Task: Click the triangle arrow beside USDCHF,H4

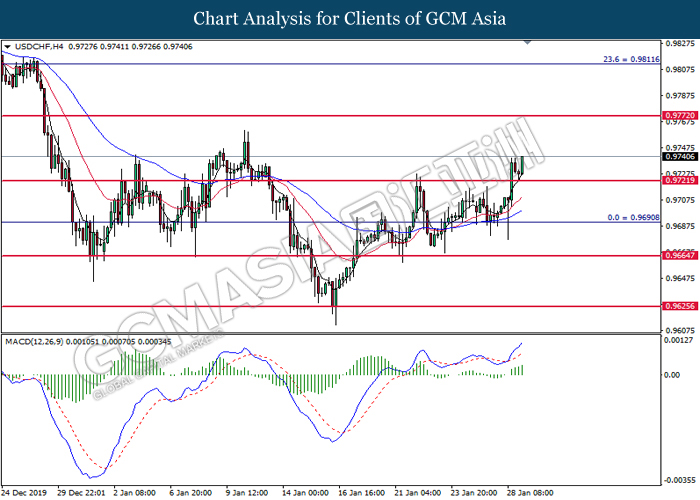Action: [x=8, y=47]
